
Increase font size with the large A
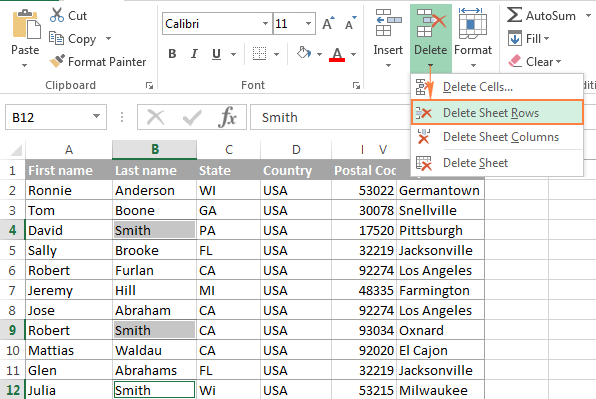[328, 24]
